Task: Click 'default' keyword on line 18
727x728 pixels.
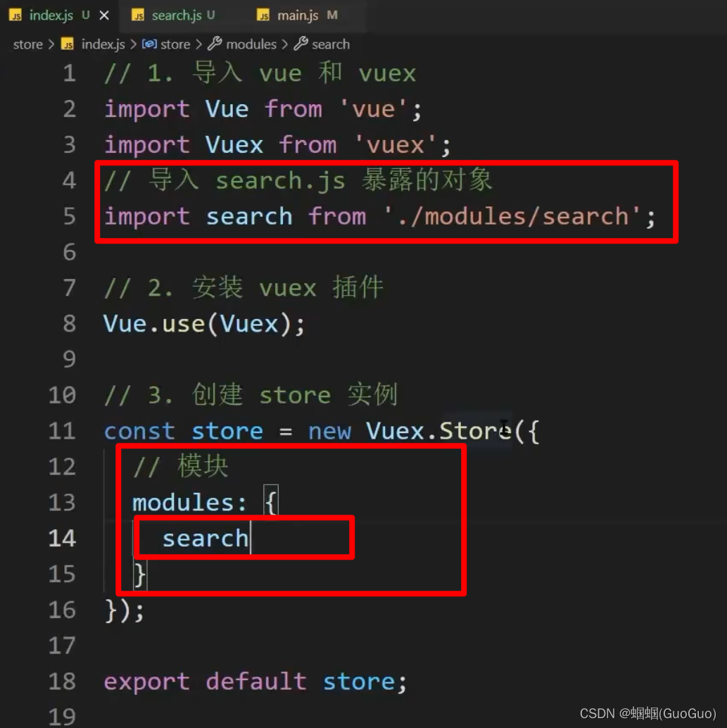Action: coord(255,682)
